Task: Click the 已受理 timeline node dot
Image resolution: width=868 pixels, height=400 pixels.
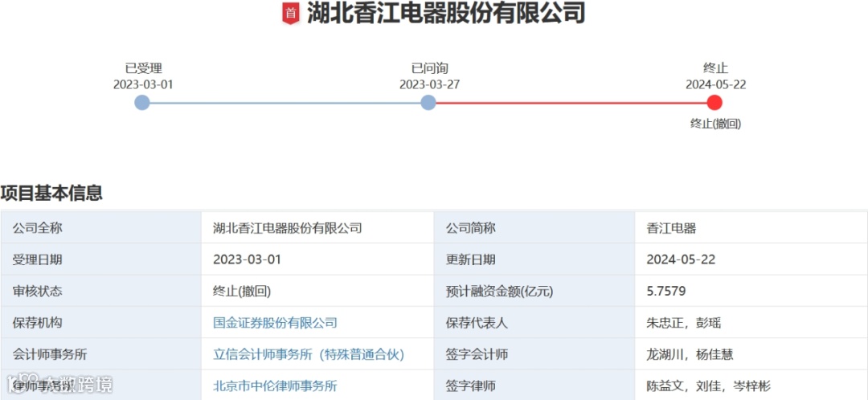Action: click(142, 102)
